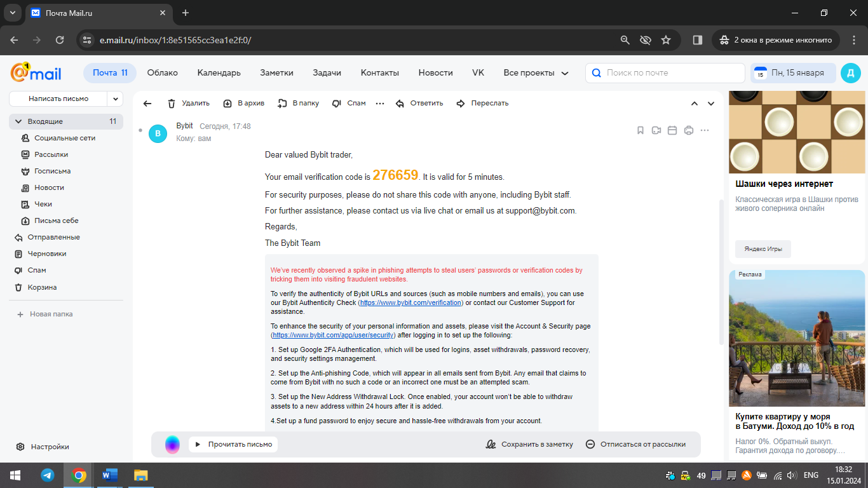Switch to Задачи tab
Viewport: 868px width, 488px height.
click(327, 72)
